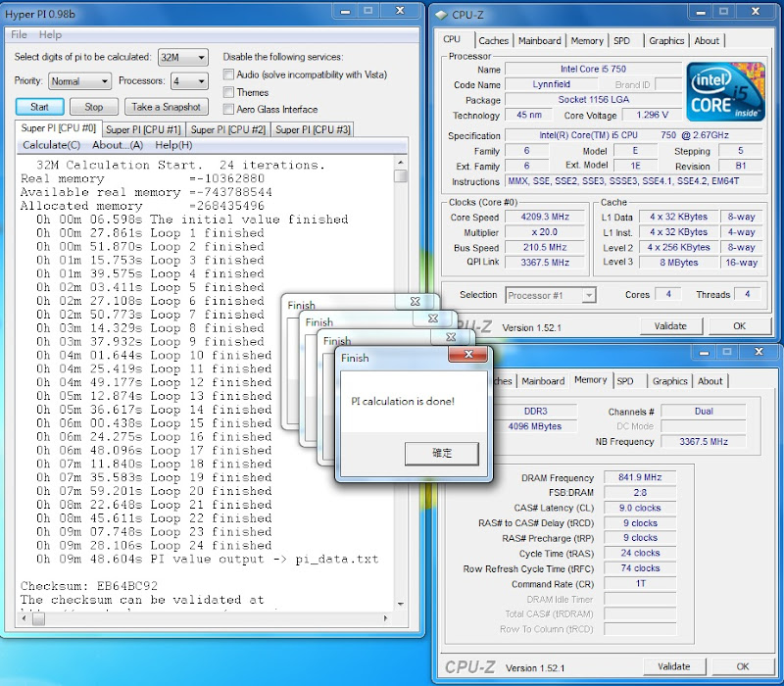Open the Processor #1 selection dropdown
The width and height of the screenshot is (784, 686).
coord(551,296)
